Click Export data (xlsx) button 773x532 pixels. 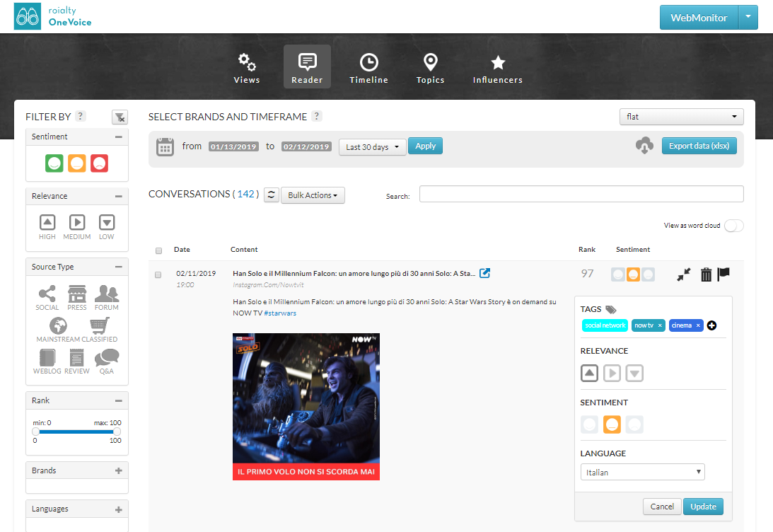click(699, 146)
